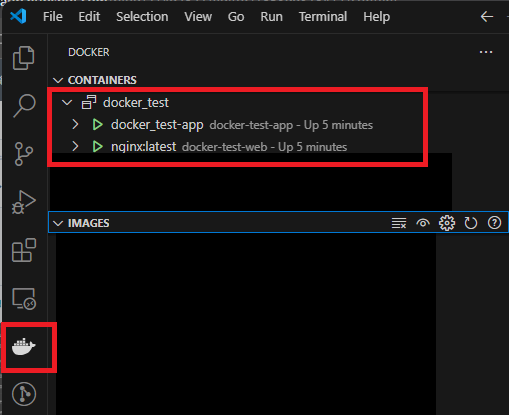Open Docker panel more actions menu
Screen dimensions: 510x415
(486, 52)
